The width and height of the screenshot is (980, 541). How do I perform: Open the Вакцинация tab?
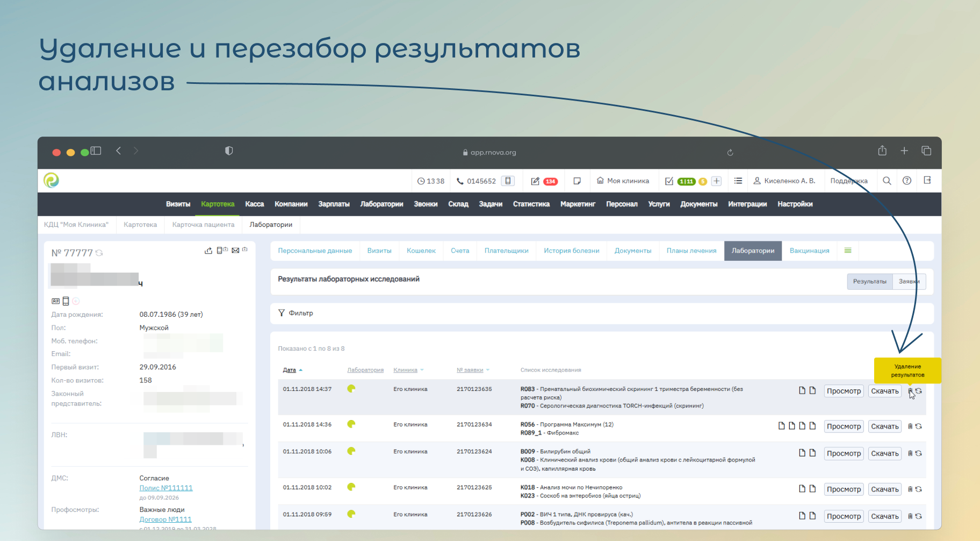pyautogui.click(x=809, y=251)
